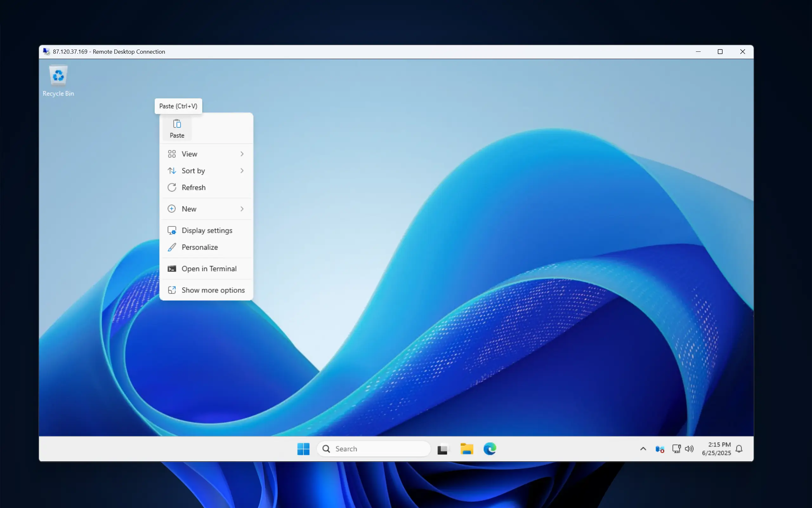Viewport: 812px width, 508px height.
Task: Choose Show more options
Action: (206, 290)
